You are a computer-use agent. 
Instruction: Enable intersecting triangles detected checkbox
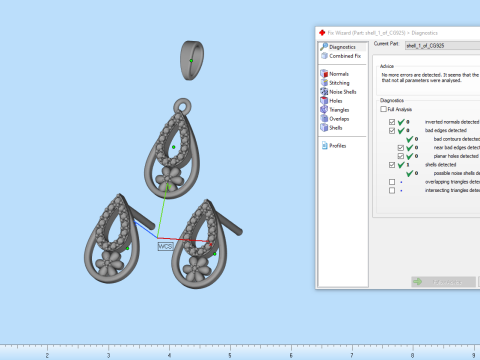[x=392, y=190]
